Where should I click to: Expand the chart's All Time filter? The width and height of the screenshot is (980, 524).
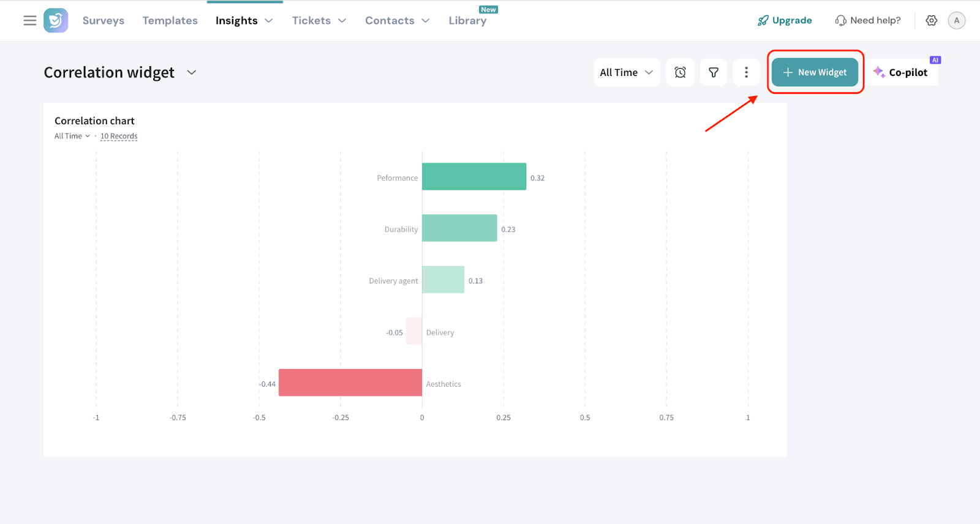coord(72,136)
